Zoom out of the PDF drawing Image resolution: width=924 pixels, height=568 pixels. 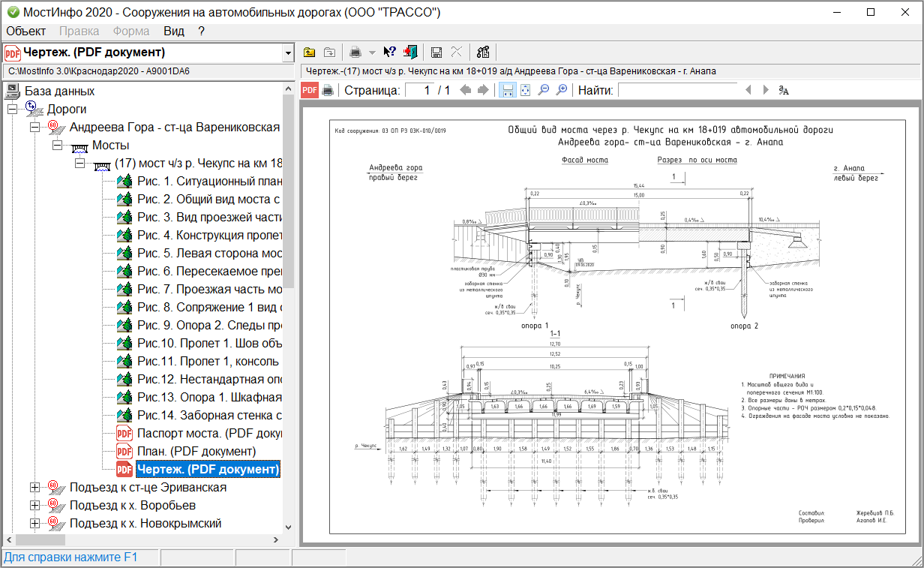543,90
